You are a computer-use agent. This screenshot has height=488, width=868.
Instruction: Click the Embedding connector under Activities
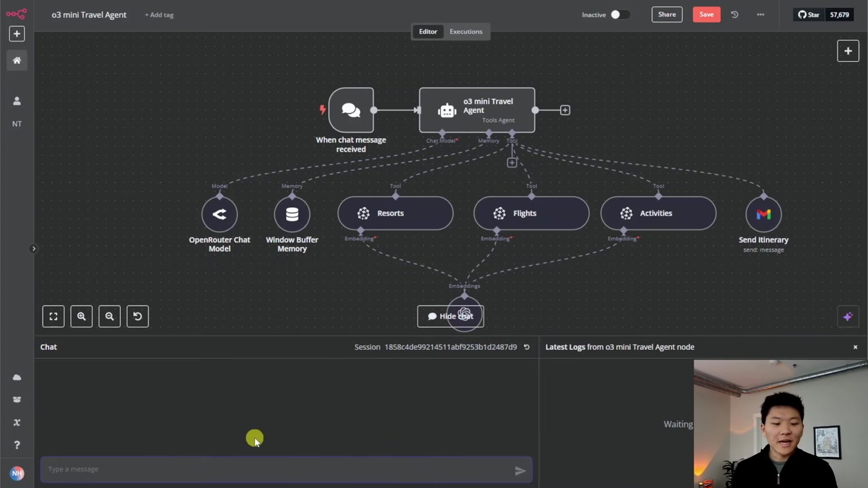623,230
